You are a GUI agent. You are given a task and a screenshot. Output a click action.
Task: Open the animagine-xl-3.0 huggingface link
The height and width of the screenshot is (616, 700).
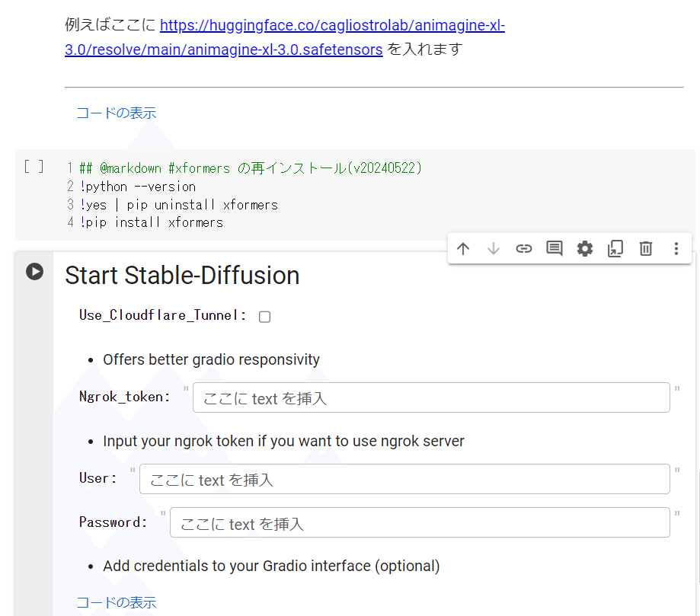pos(285,37)
